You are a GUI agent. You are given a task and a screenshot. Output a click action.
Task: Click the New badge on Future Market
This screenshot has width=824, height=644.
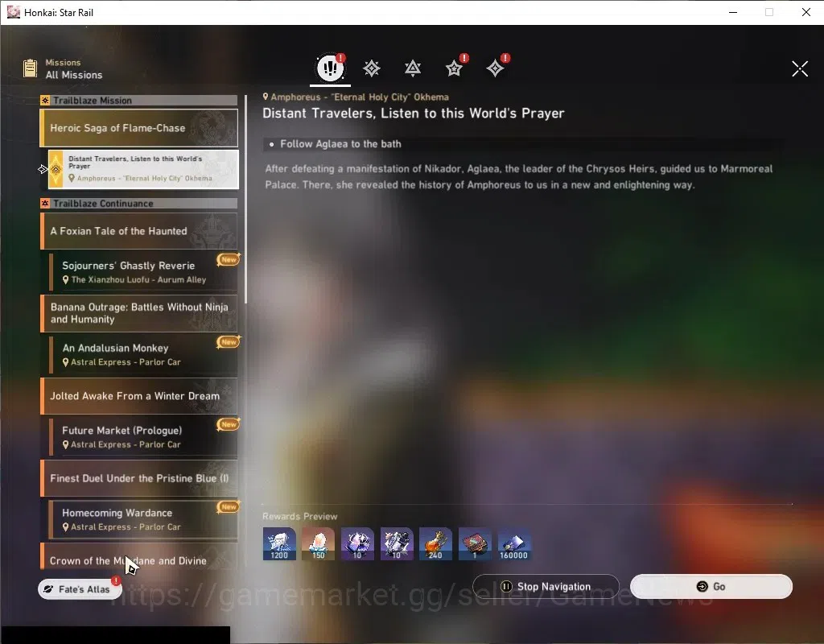click(229, 423)
